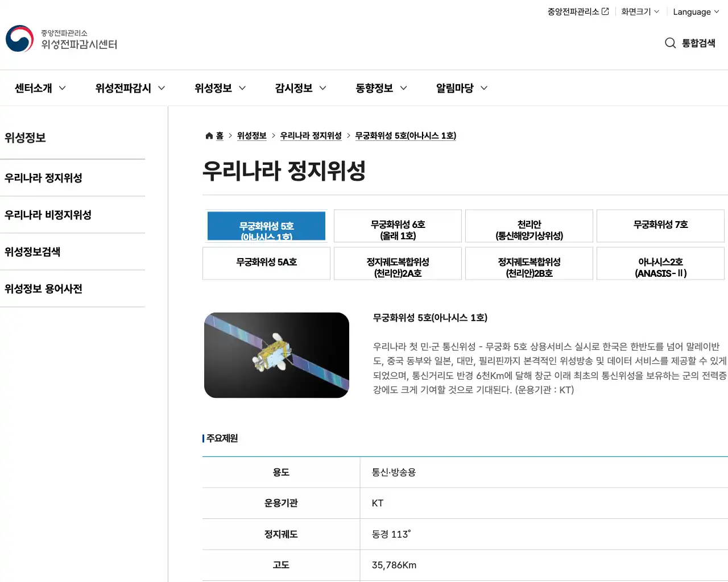Select the 아나시스2호 (ANASIS-Ⅱ) satellite tab
The width and height of the screenshot is (728, 582).
[x=660, y=263]
